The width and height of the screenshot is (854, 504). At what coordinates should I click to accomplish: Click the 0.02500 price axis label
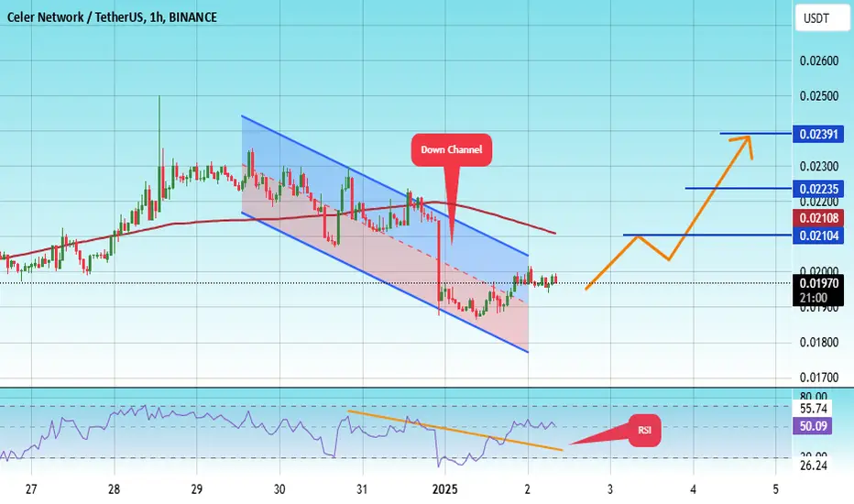point(818,96)
